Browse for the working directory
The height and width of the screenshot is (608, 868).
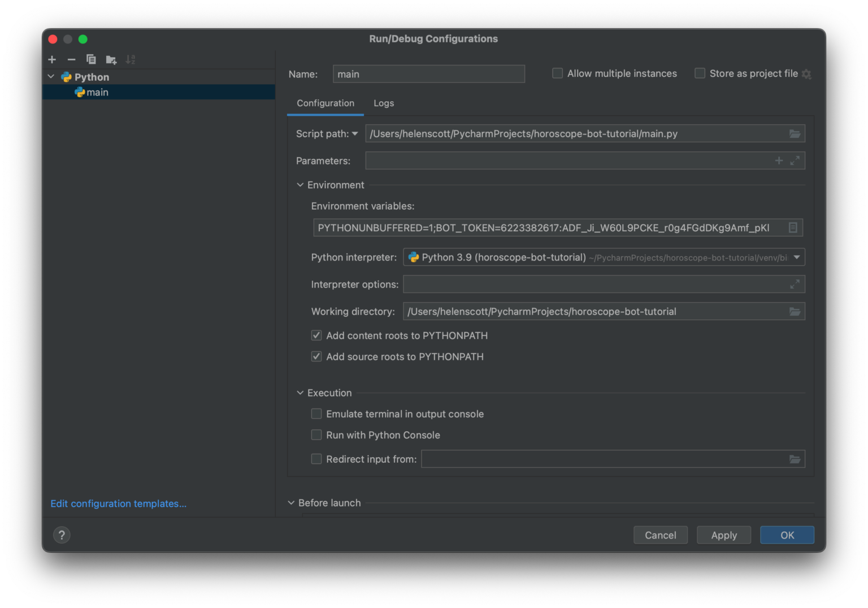(795, 311)
